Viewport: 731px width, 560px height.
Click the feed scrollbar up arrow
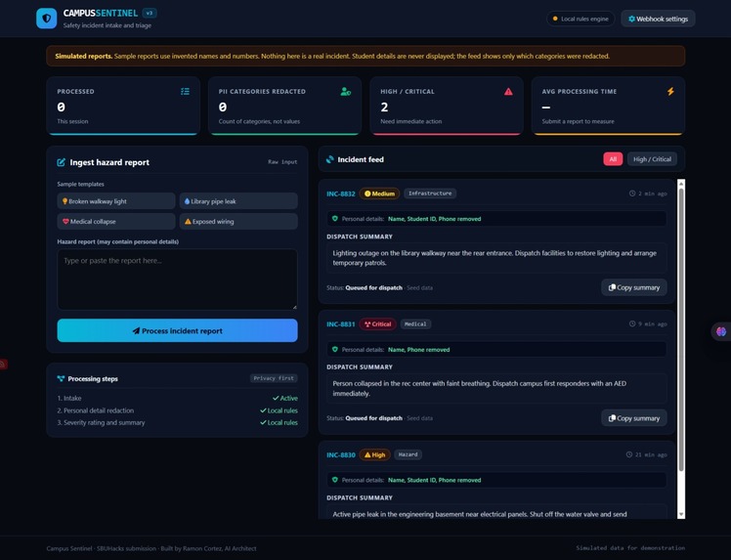point(681,184)
